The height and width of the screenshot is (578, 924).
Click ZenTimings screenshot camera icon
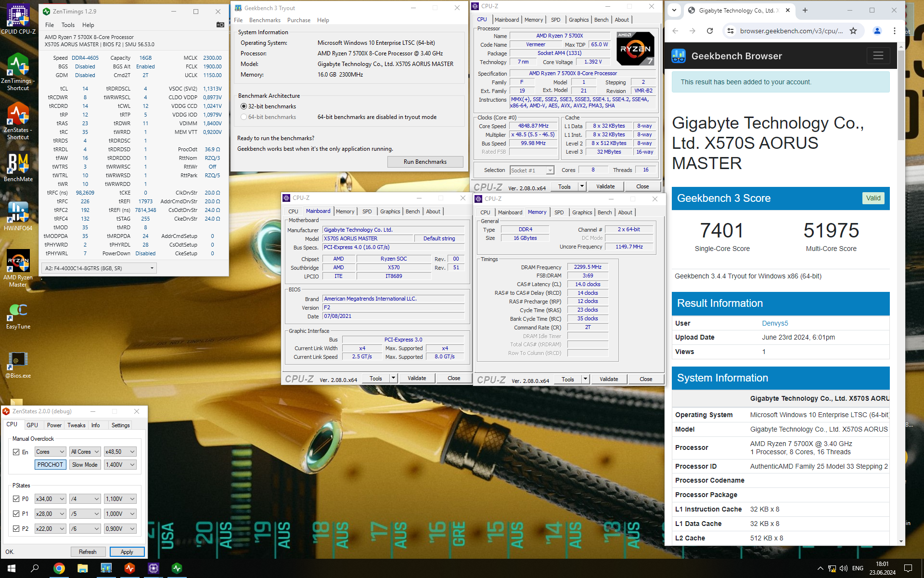pyautogui.click(x=220, y=25)
